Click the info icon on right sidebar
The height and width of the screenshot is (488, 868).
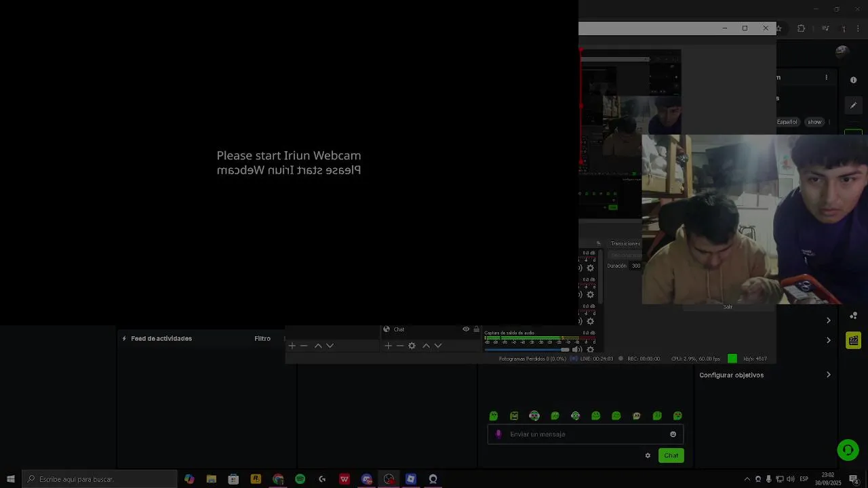tap(853, 80)
